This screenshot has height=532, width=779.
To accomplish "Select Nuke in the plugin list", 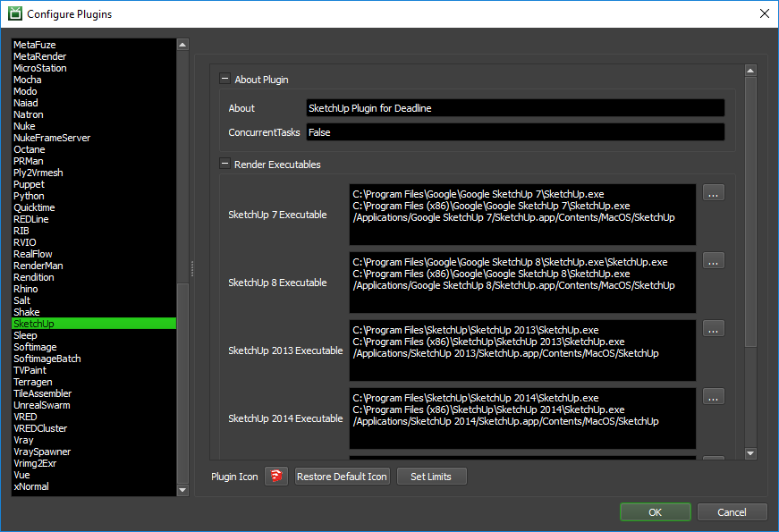I will pos(94,126).
